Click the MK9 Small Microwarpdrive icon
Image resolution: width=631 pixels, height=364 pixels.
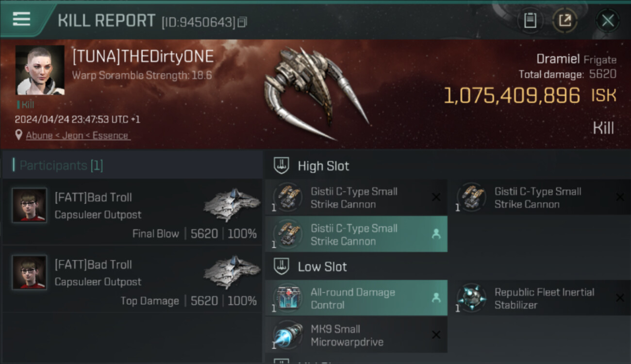(x=288, y=335)
